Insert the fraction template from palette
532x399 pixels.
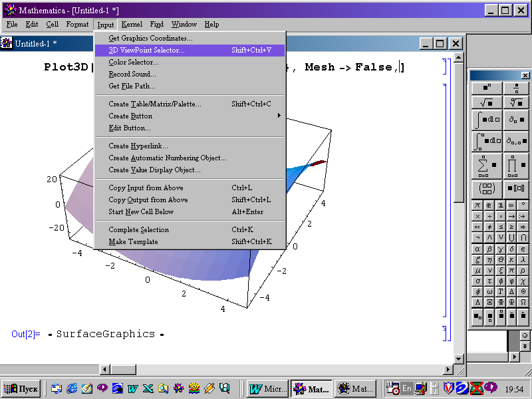coord(516,88)
